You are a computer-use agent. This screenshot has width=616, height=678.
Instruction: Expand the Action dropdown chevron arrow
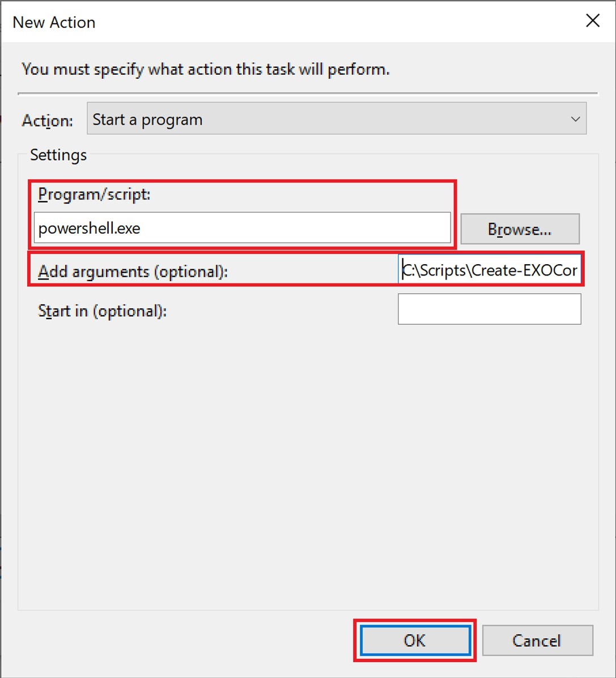tap(575, 119)
